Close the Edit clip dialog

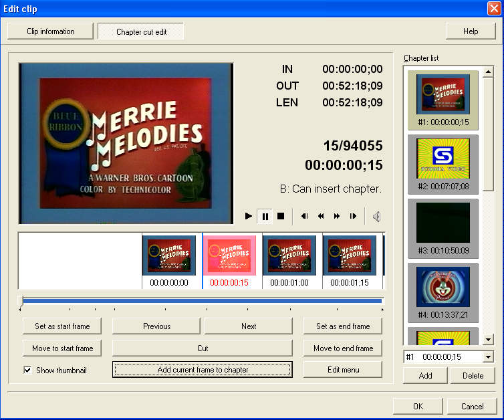click(x=494, y=9)
